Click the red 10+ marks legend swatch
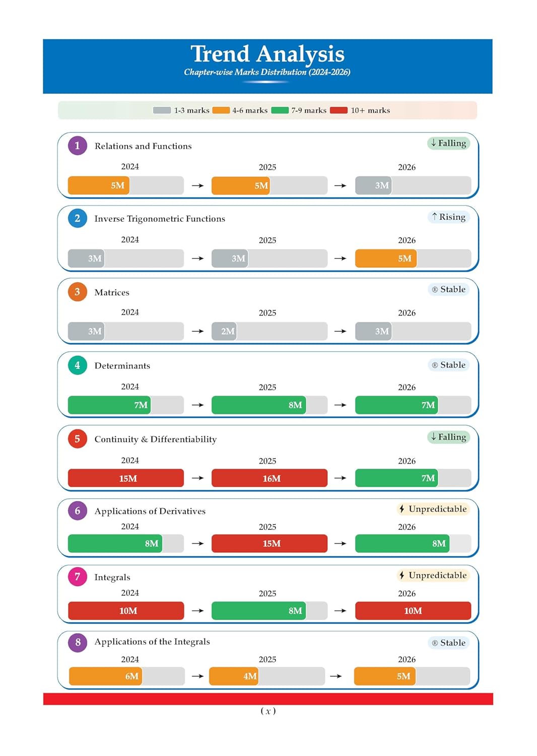The height and width of the screenshot is (756, 537). [339, 110]
